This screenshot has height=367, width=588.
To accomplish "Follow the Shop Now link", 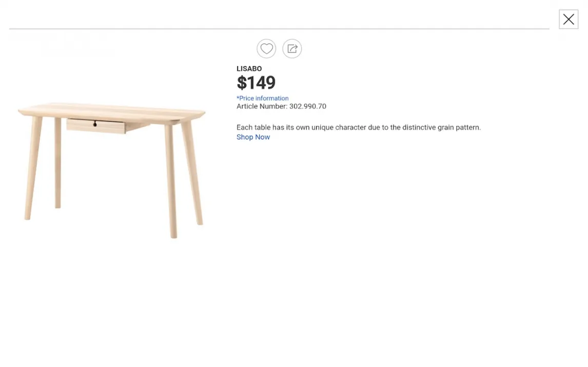I will [253, 137].
